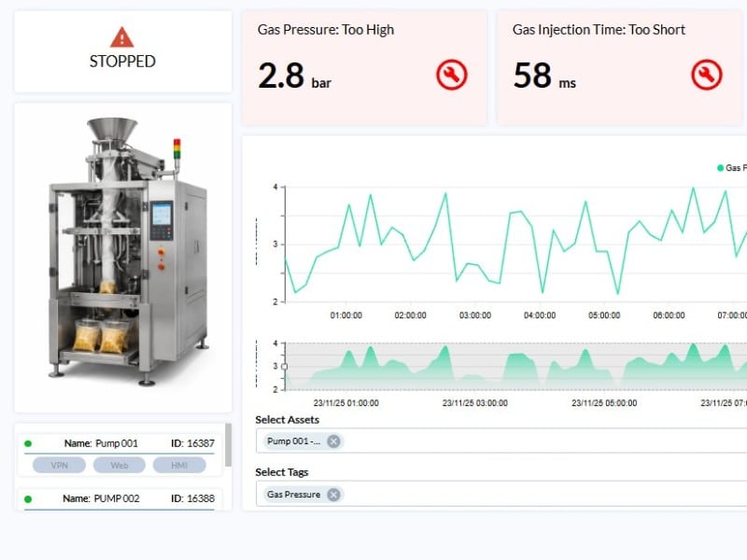Image resolution: width=747 pixels, height=560 pixels.
Task: Select the PUMP 002 asset row
Action: coord(120,498)
